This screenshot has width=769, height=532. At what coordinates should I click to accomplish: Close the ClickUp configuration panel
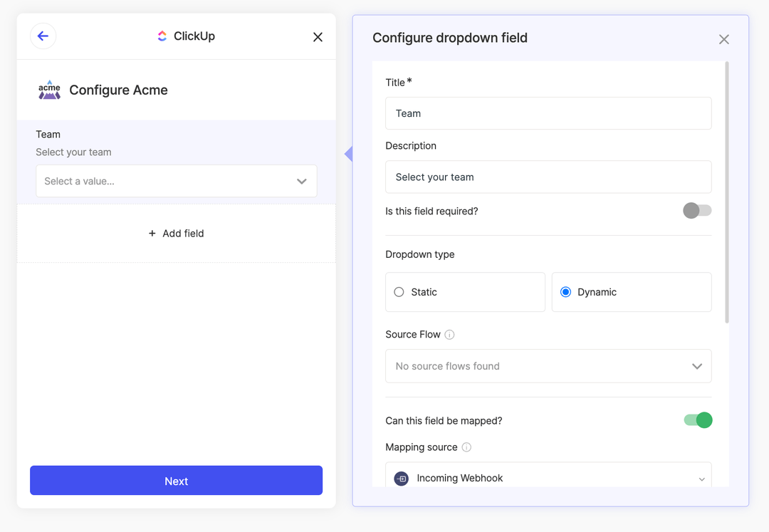point(318,37)
